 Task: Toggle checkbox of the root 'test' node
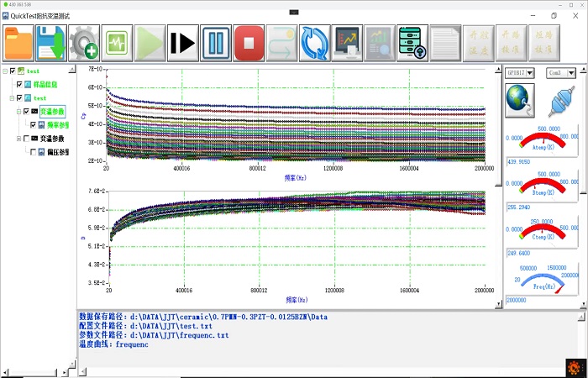coord(13,71)
